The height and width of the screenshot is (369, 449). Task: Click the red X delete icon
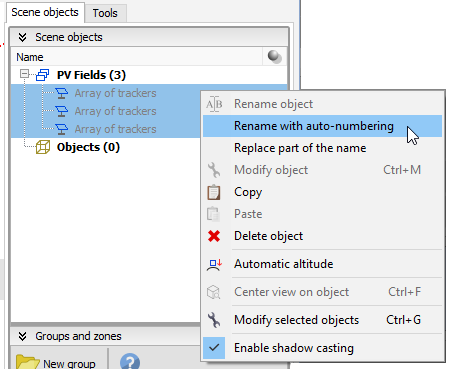click(214, 236)
